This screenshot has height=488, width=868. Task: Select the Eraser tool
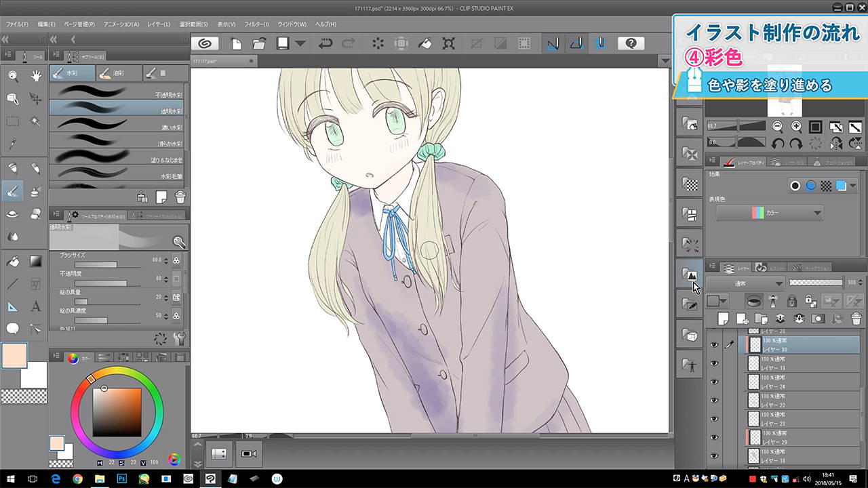pyautogui.click(x=36, y=213)
